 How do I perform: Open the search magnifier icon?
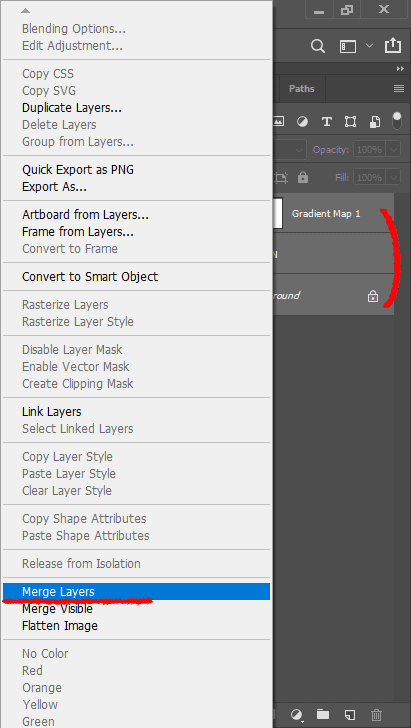click(318, 46)
